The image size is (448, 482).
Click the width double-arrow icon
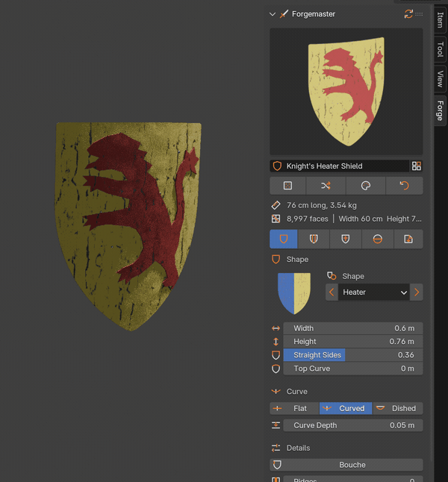[x=276, y=328]
